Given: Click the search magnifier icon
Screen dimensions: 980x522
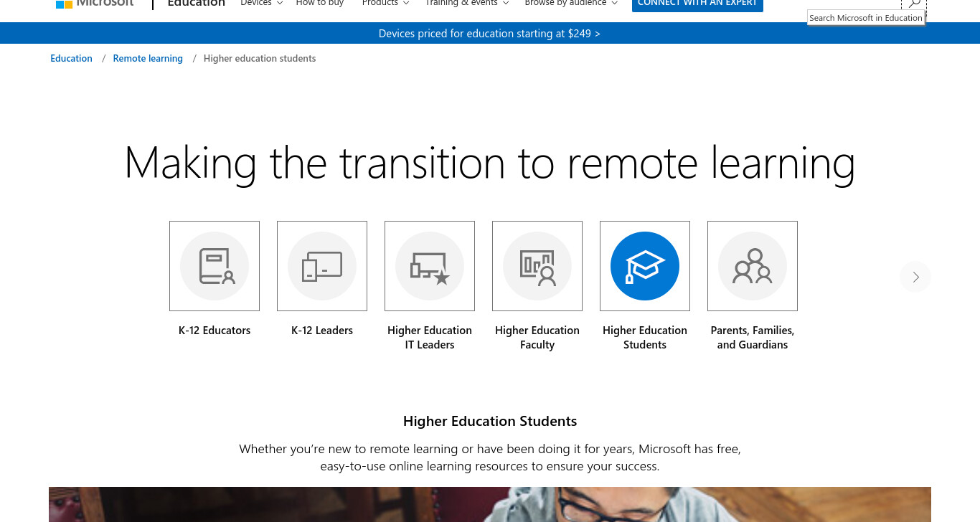Looking at the screenshot, I should click(x=914, y=4).
